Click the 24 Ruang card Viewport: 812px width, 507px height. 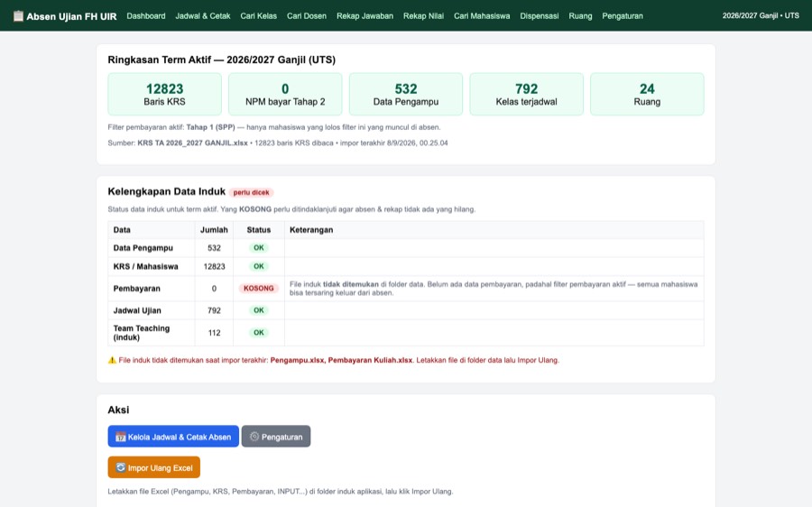point(647,94)
